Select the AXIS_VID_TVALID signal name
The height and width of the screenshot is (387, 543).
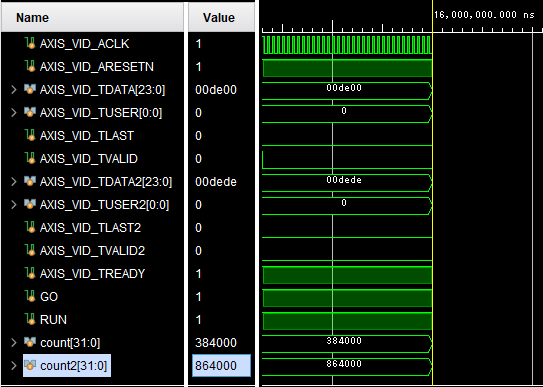89,159
